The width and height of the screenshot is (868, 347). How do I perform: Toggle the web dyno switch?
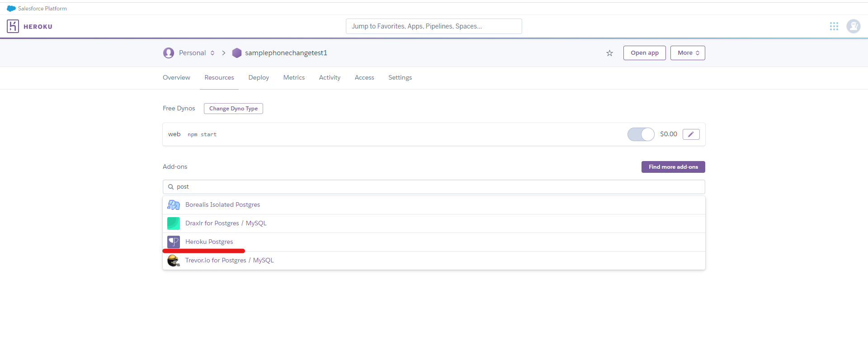[641, 134]
